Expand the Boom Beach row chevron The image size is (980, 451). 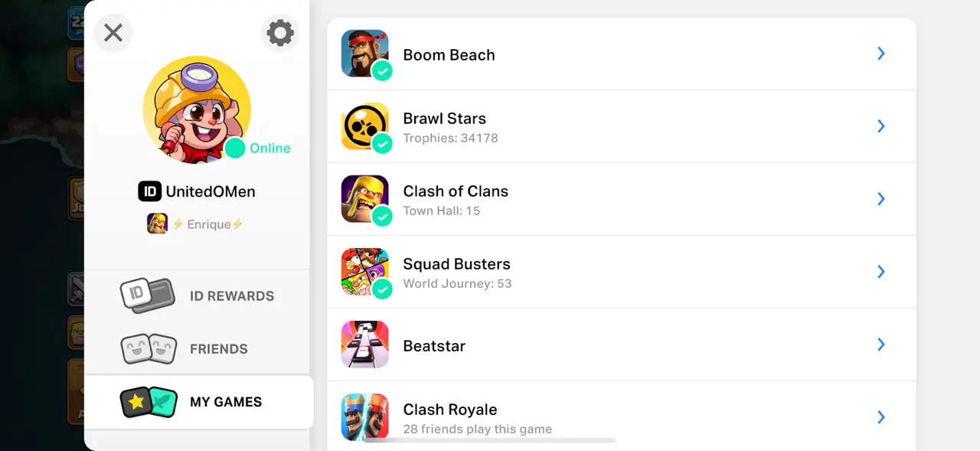pyautogui.click(x=881, y=54)
